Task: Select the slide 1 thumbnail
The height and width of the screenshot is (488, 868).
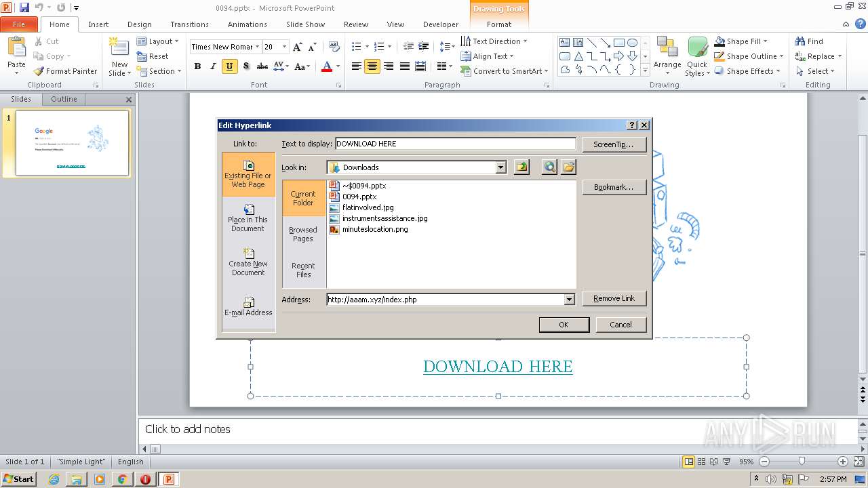Action: (73, 142)
